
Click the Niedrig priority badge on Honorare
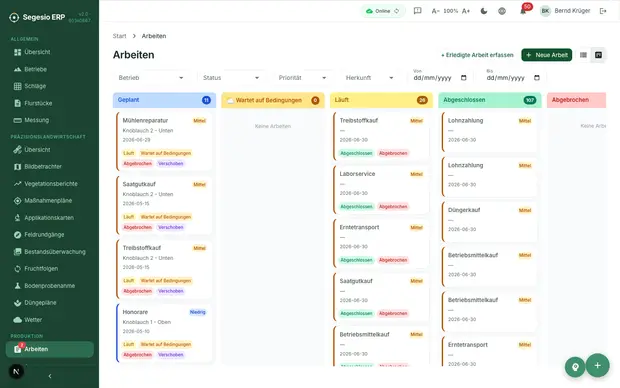[x=198, y=312]
